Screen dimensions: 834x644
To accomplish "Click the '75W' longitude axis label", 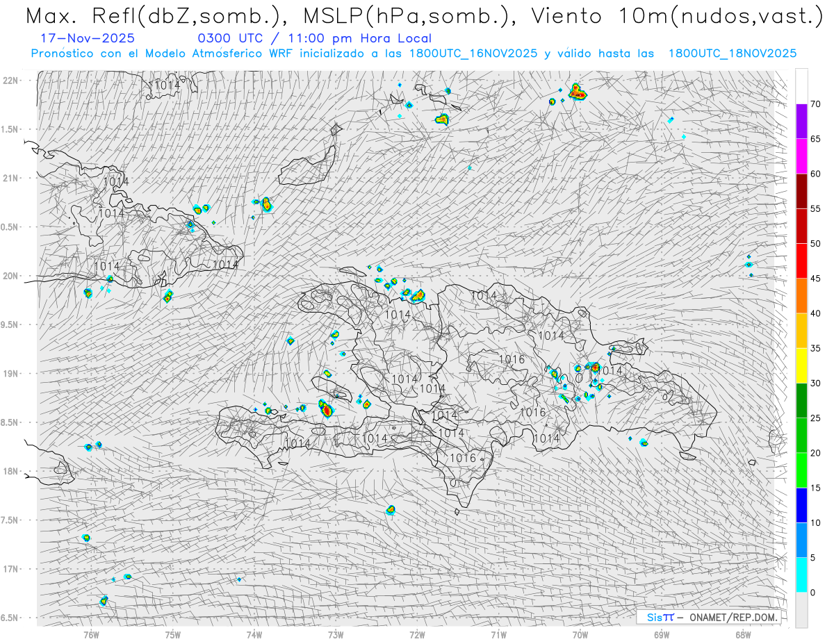I will (x=173, y=635).
